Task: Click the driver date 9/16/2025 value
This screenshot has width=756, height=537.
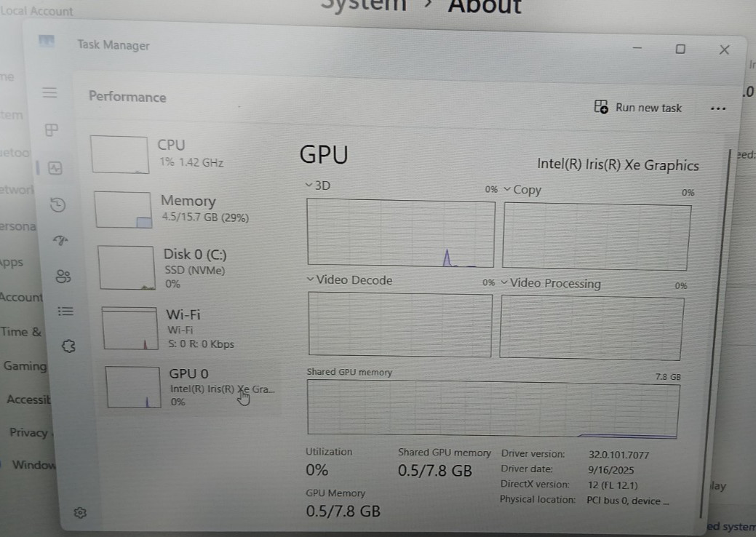Action: point(611,470)
